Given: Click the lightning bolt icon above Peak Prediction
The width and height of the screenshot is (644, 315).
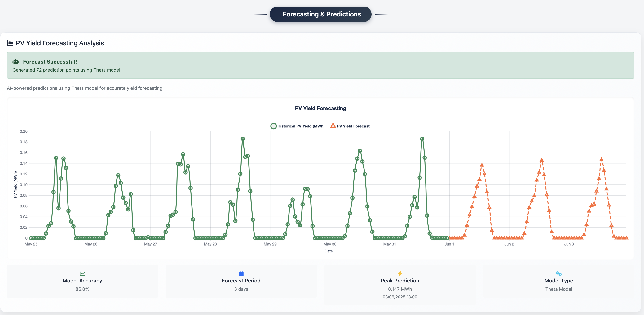Looking at the screenshot, I should 400,273.
